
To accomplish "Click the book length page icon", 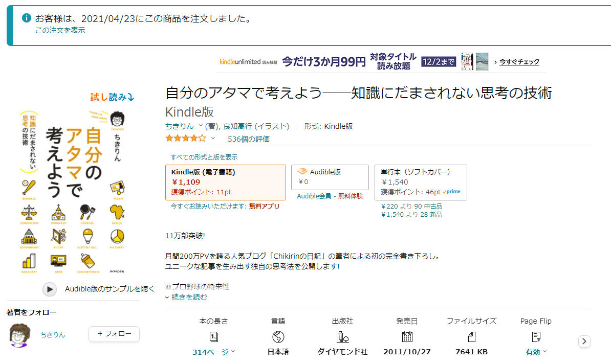I will pyautogui.click(x=213, y=336).
